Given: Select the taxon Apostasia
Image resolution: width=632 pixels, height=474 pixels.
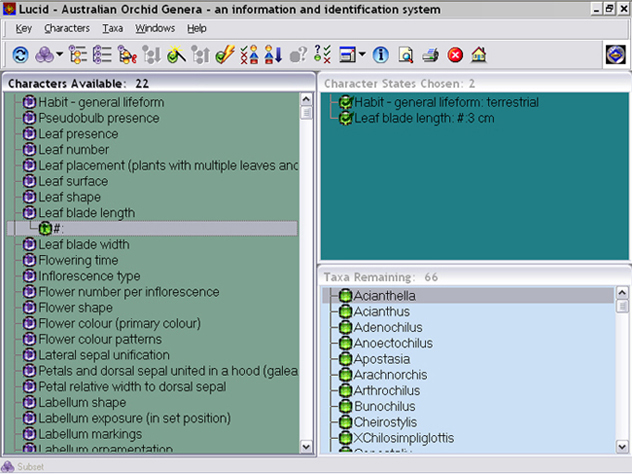Looking at the screenshot, I should coord(382,359).
